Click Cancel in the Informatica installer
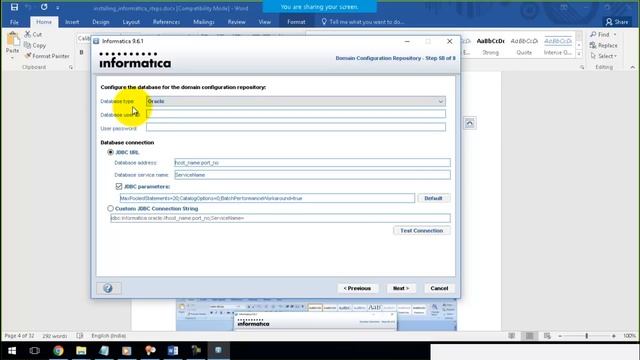The width and height of the screenshot is (640, 360). (x=439, y=288)
